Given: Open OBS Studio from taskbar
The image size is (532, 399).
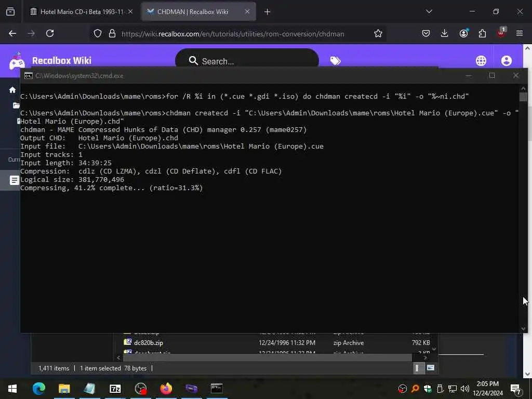Looking at the screenshot, I should pyautogui.click(x=140, y=389).
